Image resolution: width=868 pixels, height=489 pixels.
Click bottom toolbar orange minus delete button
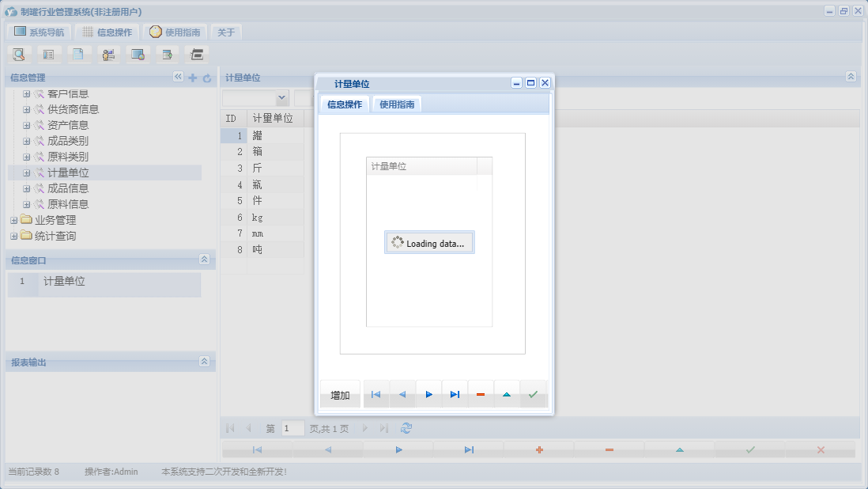(x=609, y=449)
